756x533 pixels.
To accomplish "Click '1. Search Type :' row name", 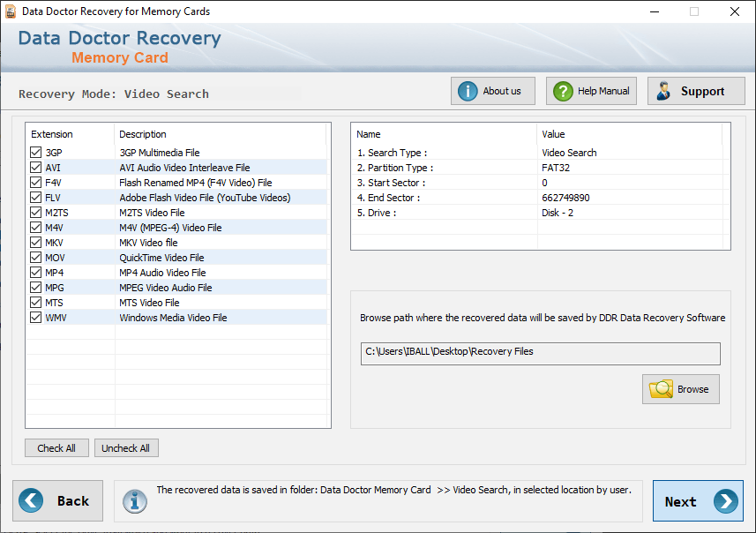I will [x=392, y=153].
